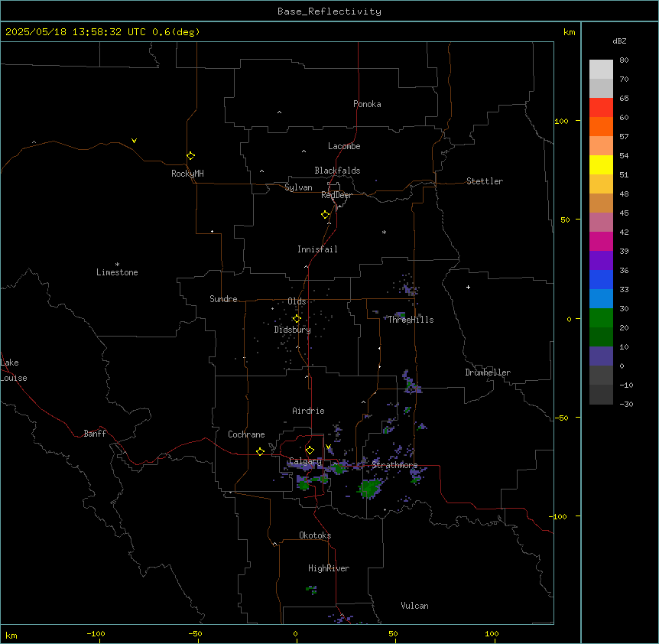Screen dimensions: 659x644
Task: Click the yellow diamond marker above Calgary
Action: coord(310,450)
